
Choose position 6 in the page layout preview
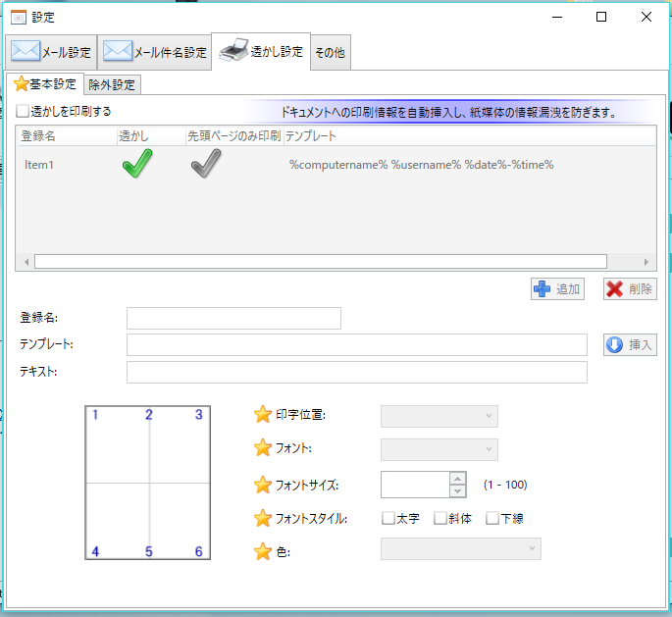pos(199,551)
